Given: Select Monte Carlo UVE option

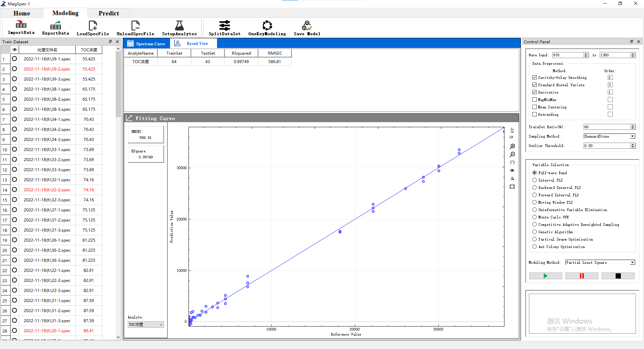Looking at the screenshot, I should (x=534, y=217).
